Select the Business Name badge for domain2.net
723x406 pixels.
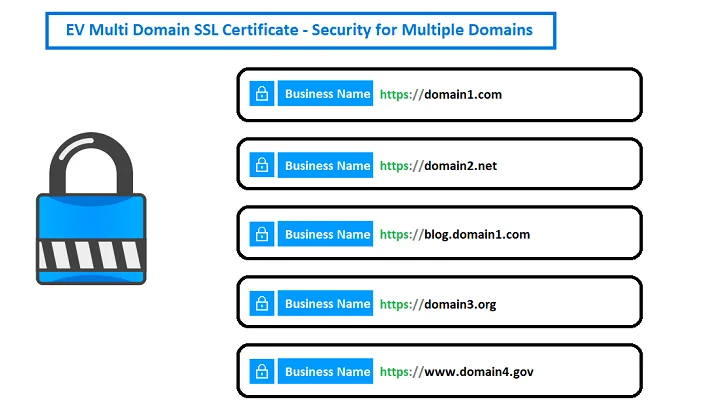pyautogui.click(x=326, y=166)
